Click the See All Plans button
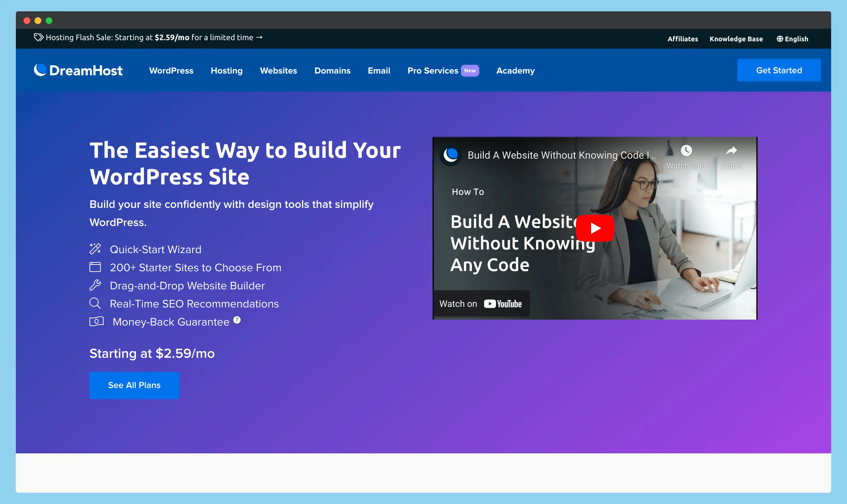847x504 pixels. pyautogui.click(x=134, y=385)
